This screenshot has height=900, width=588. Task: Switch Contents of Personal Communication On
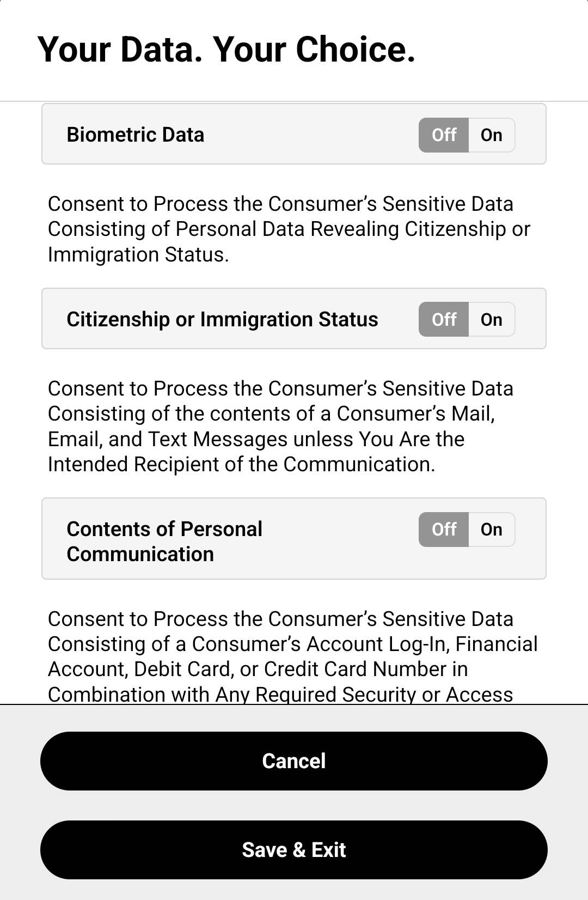(x=492, y=530)
